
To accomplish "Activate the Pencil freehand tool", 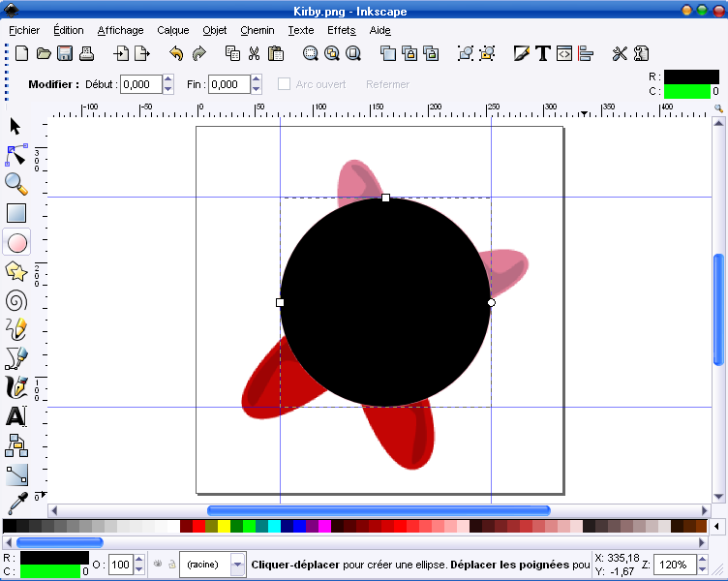I will [16, 329].
